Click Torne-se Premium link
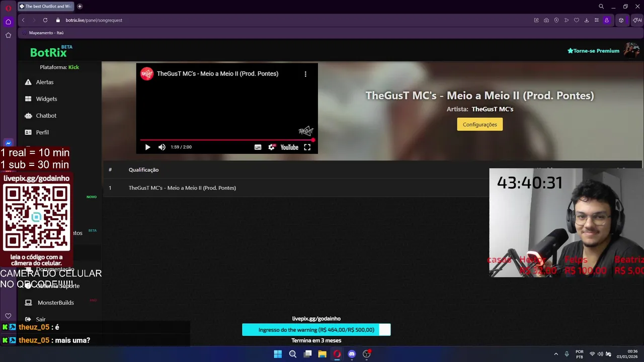 point(593,51)
